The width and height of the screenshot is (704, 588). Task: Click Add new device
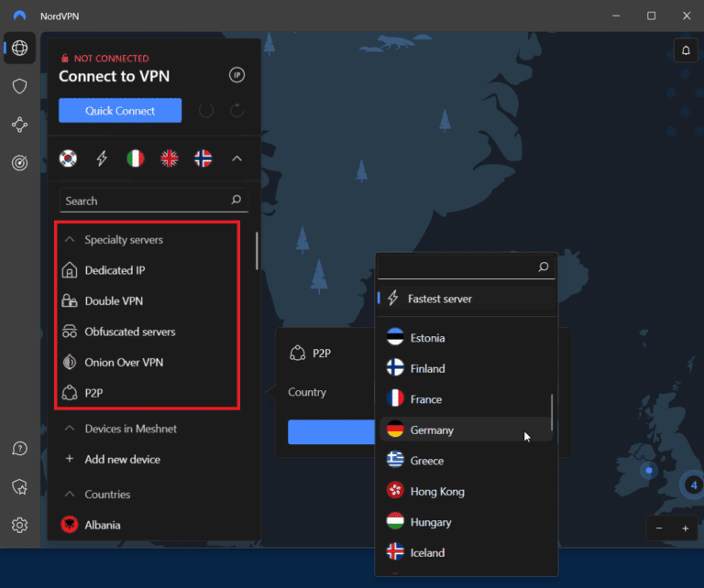pyautogui.click(x=122, y=459)
